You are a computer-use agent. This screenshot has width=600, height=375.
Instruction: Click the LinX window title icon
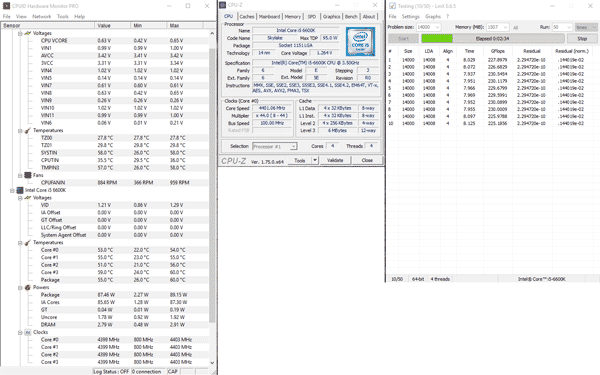tap(392, 6)
